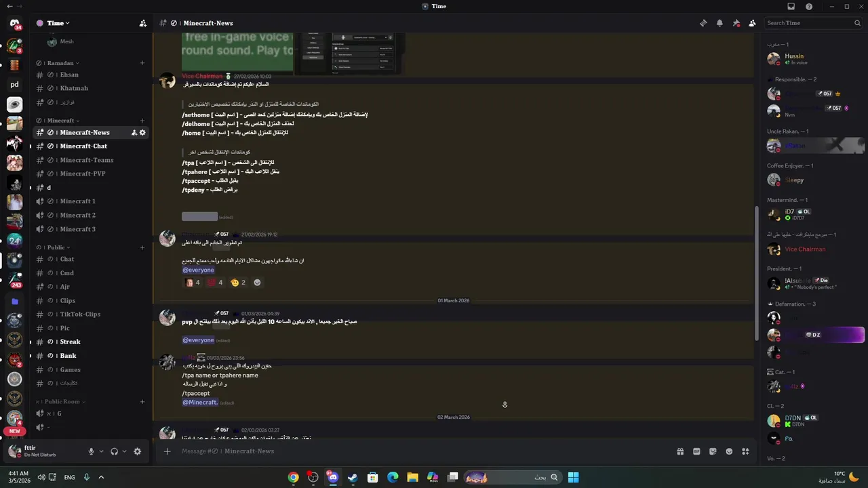
Task: Toggle first reaction with count 4
Action: click(193, 283)
